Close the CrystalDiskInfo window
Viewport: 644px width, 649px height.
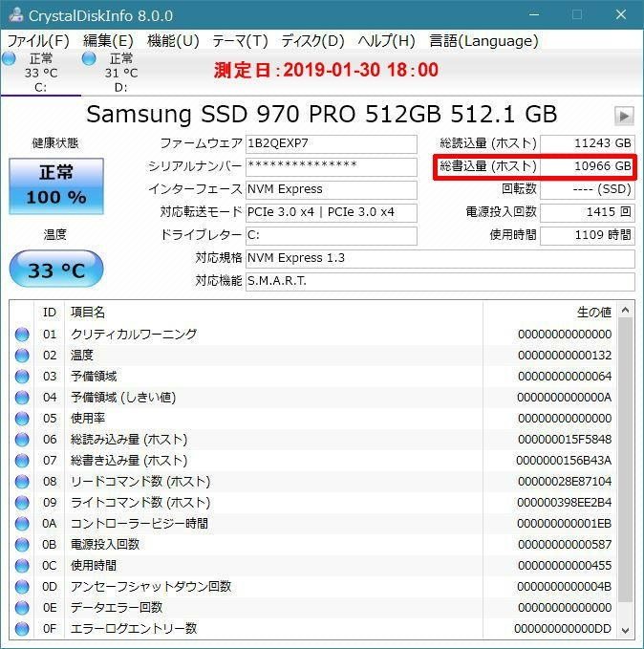[621, 15]
